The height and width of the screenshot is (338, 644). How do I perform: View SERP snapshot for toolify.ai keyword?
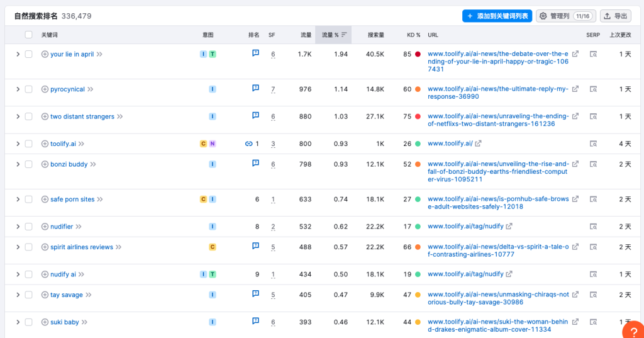593,144
